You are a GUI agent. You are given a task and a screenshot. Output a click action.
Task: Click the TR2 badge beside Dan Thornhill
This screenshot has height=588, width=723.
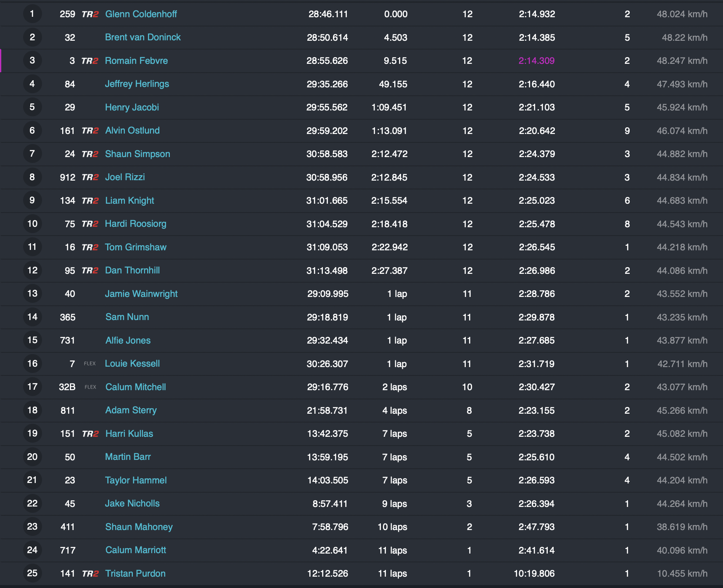pyautogui.click(x=90, y=270)
